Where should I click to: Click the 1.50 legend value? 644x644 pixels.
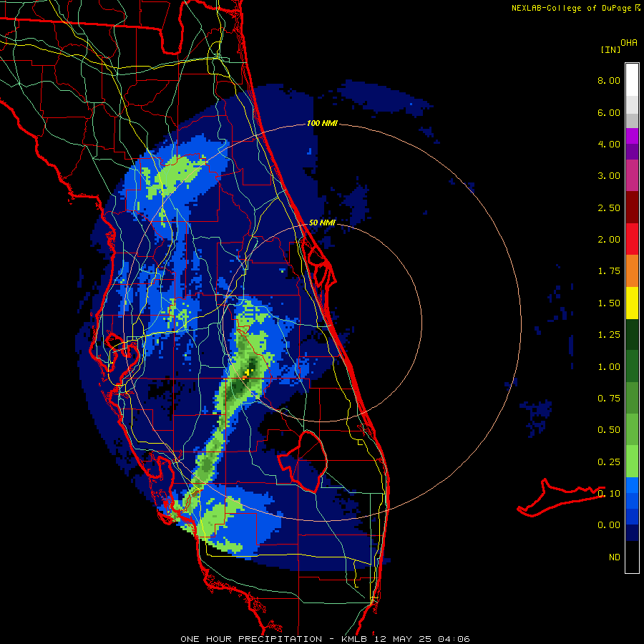(x=609, y=303)
